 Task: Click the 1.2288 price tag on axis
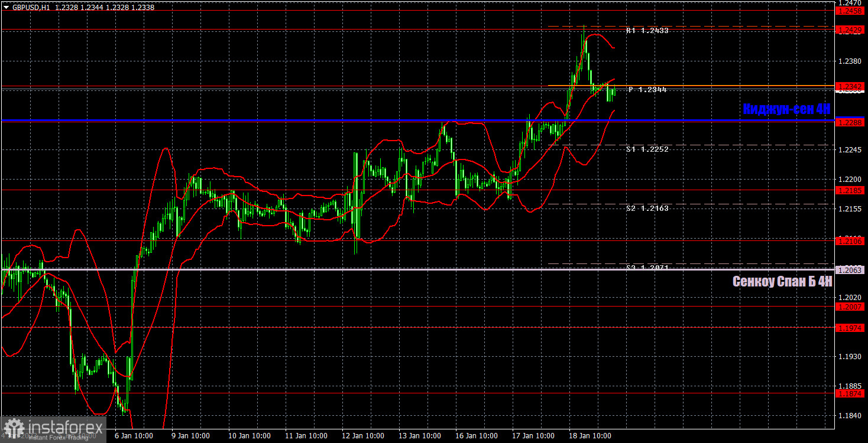tap(850, 122)
